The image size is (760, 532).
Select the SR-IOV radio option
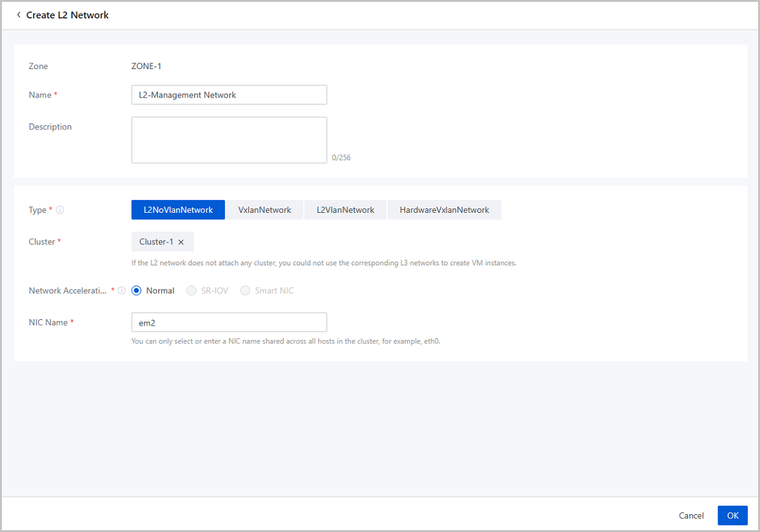(191, 291)
